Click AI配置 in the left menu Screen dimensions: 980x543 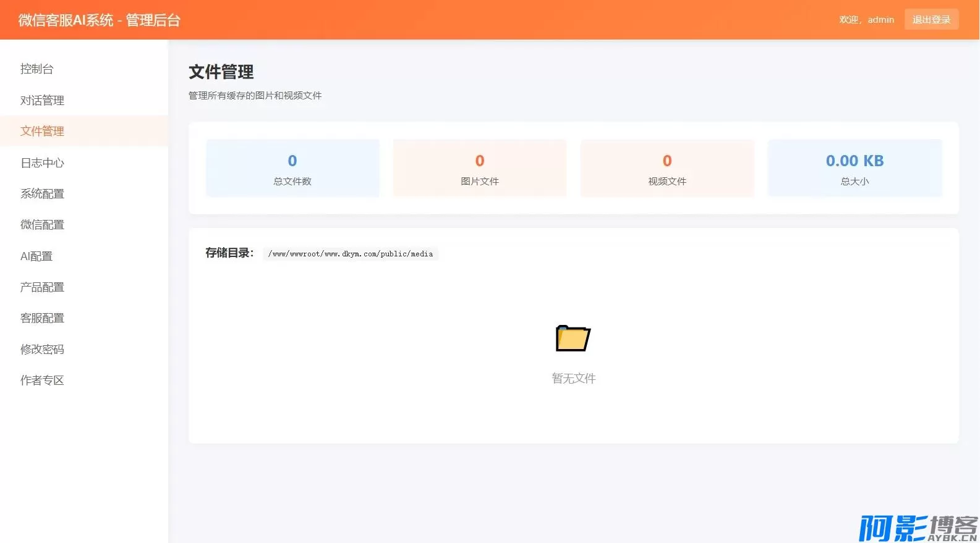pos(36,256)
